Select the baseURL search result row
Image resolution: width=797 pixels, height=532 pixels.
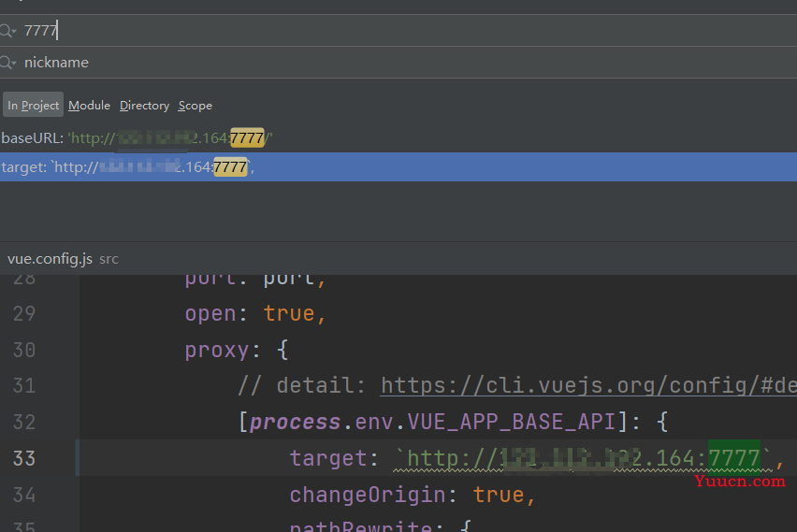[398, 138]
